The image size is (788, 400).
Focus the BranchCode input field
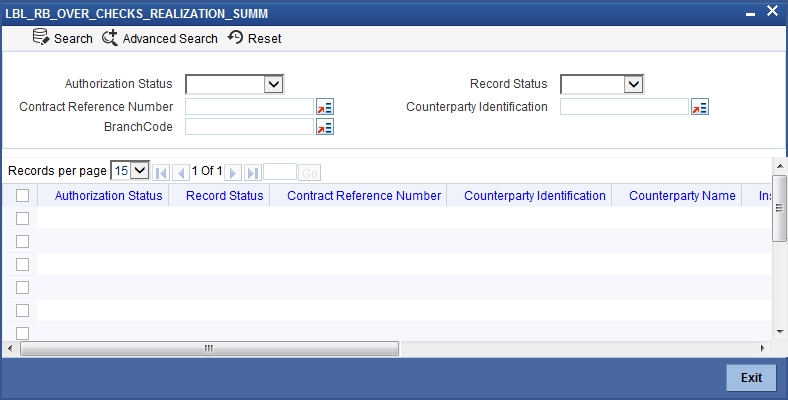pos(250,127)
